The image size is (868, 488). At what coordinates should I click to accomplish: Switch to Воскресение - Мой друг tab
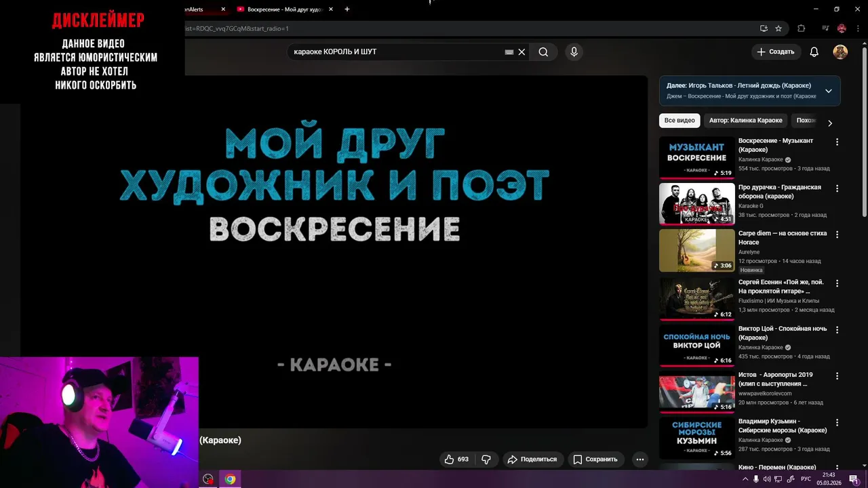click(x=283, y=9)
